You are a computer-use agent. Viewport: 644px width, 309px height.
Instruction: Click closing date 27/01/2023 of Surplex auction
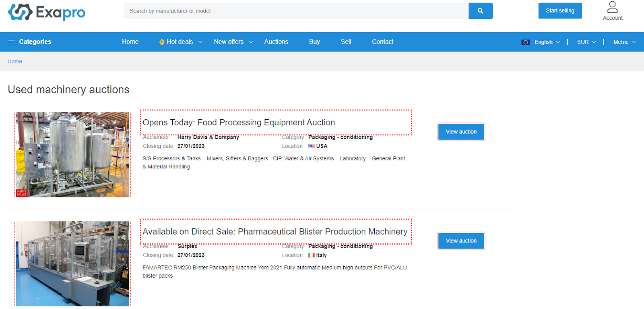[x=191, y=255]
